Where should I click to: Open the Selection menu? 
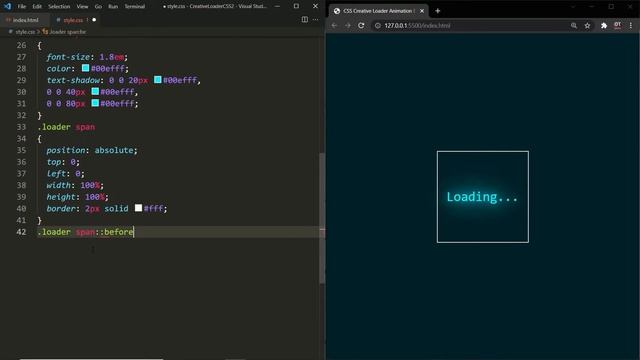click(x=59, y=7)
